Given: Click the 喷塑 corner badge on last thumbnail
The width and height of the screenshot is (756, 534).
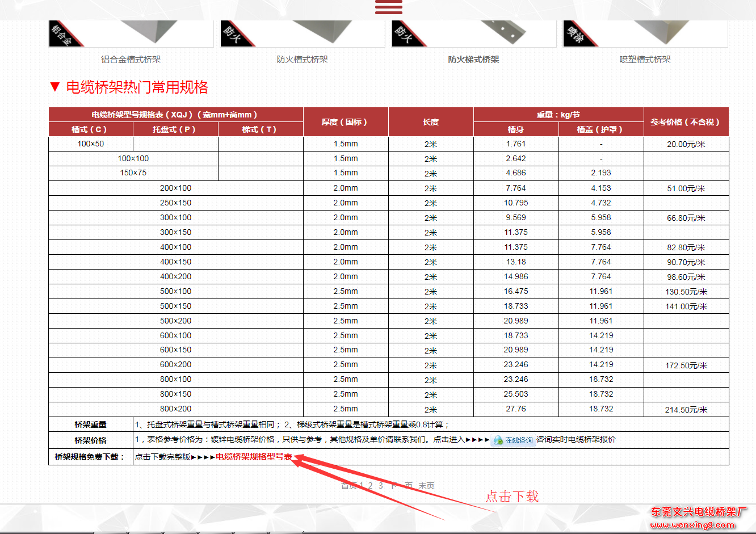Looking at the screenshot, I should [574, 33].
